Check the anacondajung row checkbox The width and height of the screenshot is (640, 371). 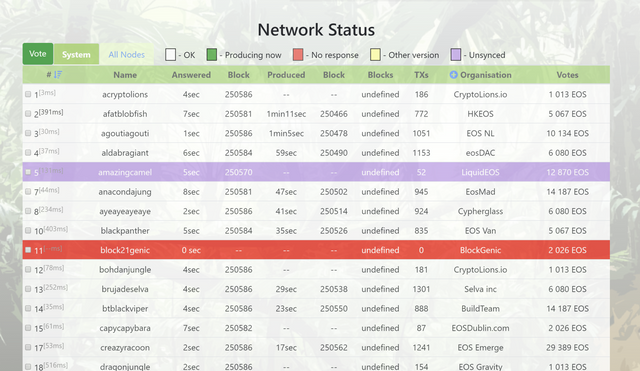(28, 191)
